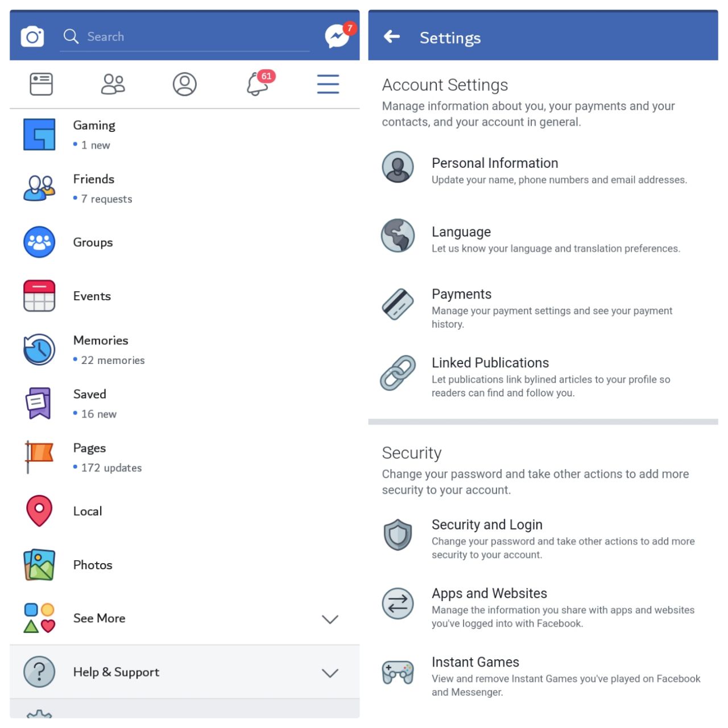
Task: Open the Pages flag icon
Action: click(x=39, y=457)
